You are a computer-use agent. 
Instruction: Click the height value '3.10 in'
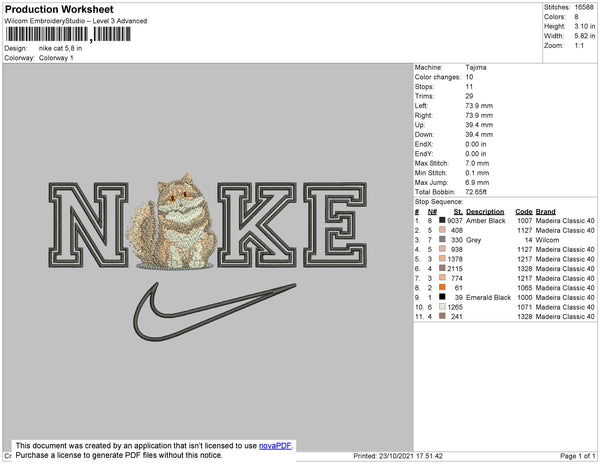pyautogui.click(x=584, y=26)
